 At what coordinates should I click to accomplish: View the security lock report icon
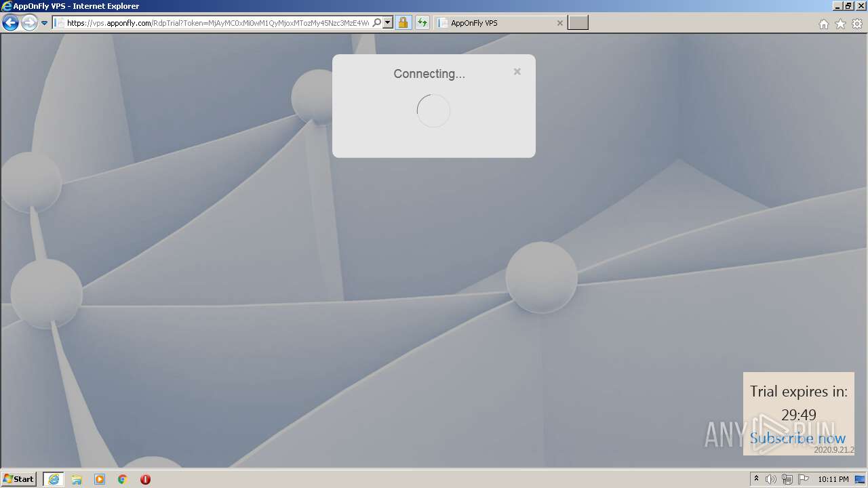(x=403, y=22)
